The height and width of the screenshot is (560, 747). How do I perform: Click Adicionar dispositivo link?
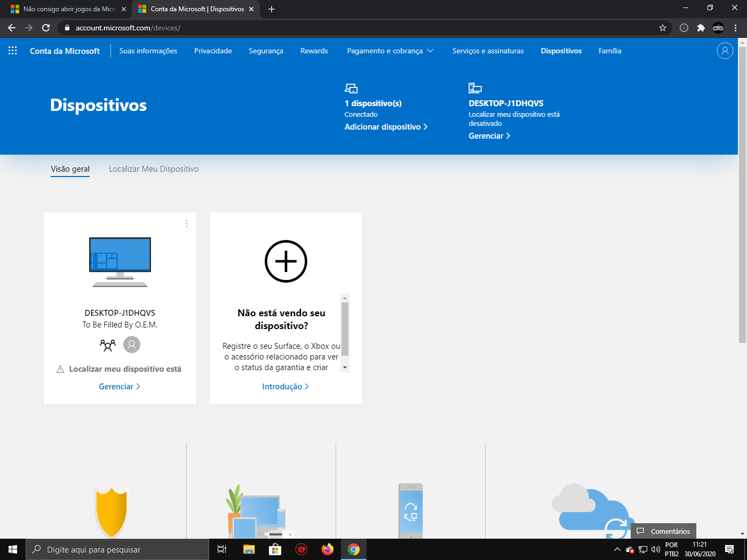point(386,127)
